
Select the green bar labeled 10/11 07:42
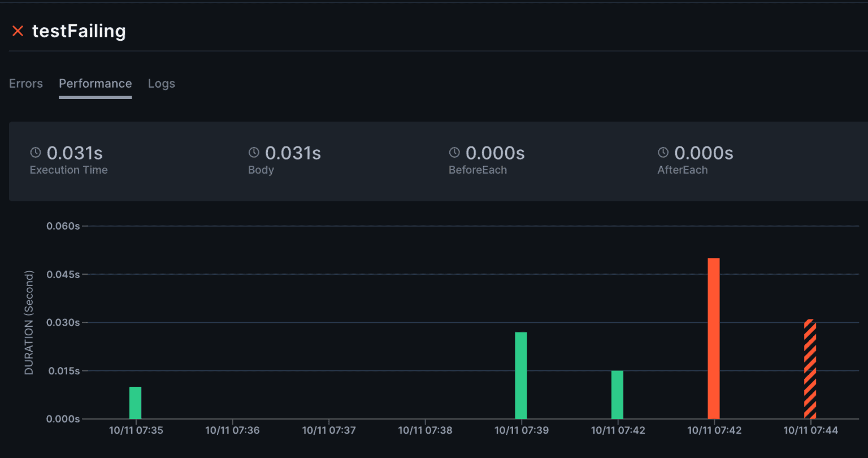[617, 395]
